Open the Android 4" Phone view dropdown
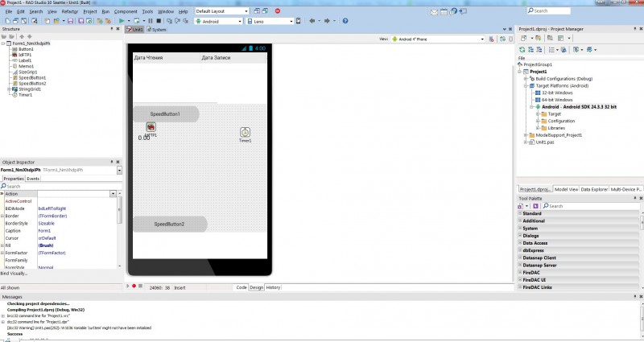 tap(482, 39)
